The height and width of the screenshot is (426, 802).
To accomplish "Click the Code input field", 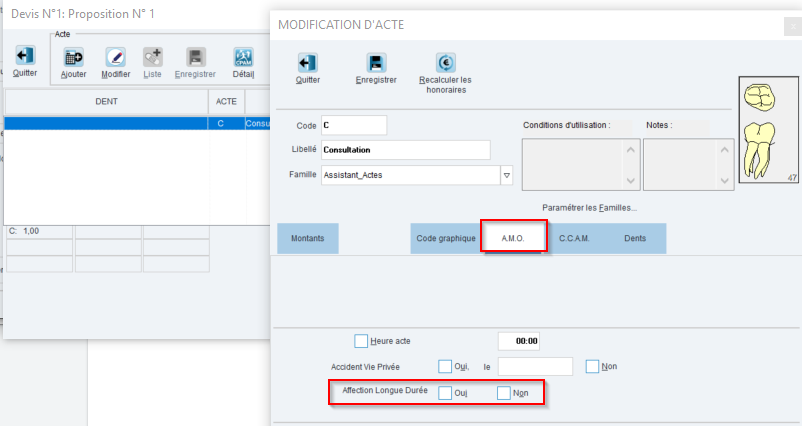I will coord(354,125).
